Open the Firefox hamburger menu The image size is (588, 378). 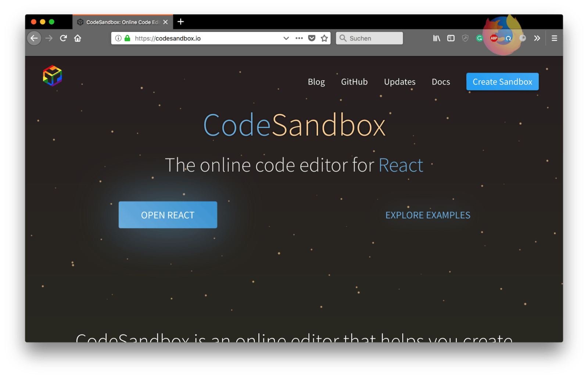tap(554, 38)
